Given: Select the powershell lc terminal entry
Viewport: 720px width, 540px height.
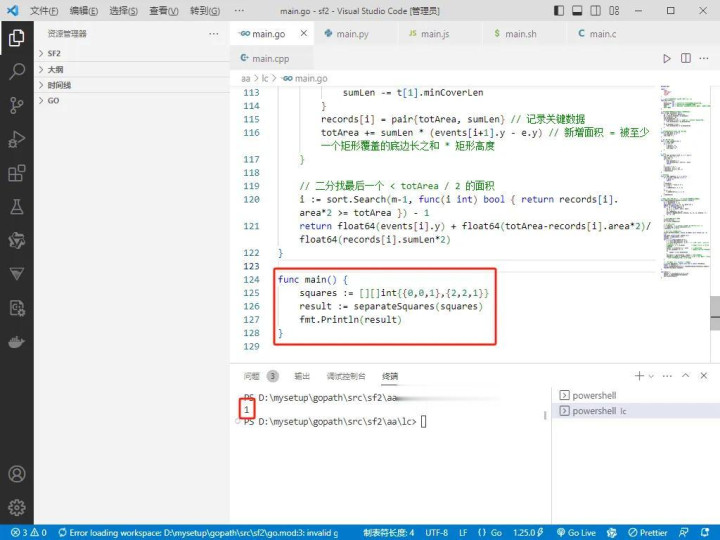Looking at the screenshot, I should (600, 411).
